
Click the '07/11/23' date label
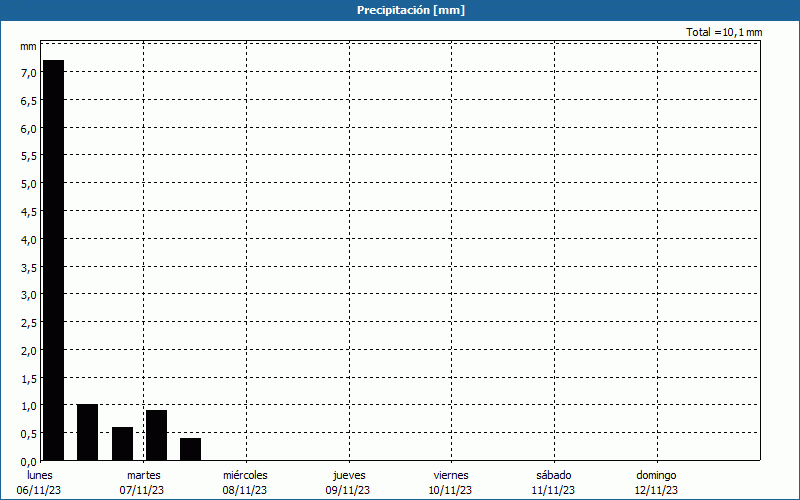pos(142,490)
